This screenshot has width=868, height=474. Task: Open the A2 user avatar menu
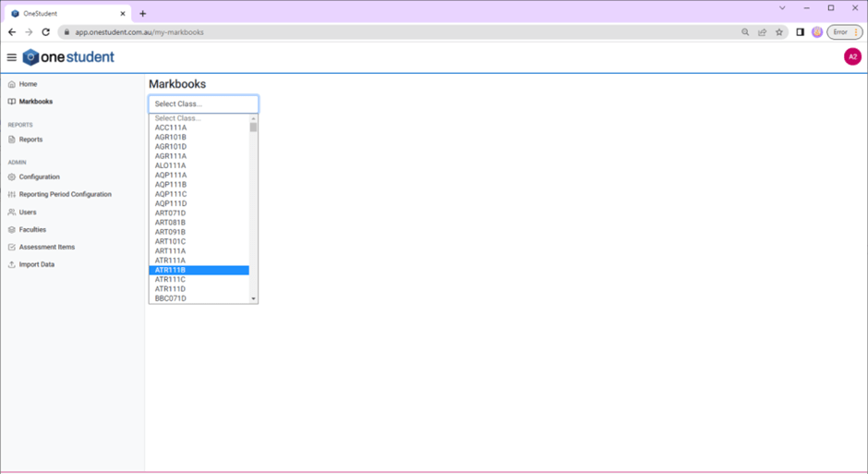851,57
